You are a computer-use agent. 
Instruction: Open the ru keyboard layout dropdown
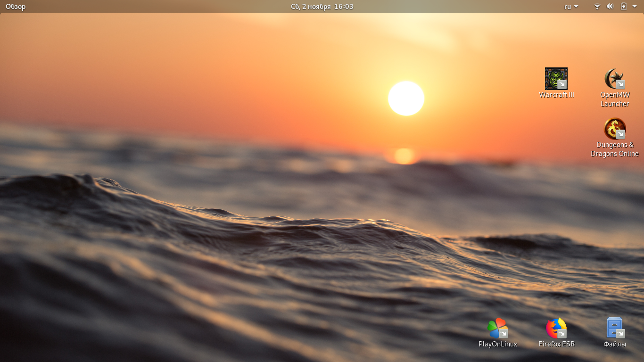pyautogui.click(x=571, y=7)
